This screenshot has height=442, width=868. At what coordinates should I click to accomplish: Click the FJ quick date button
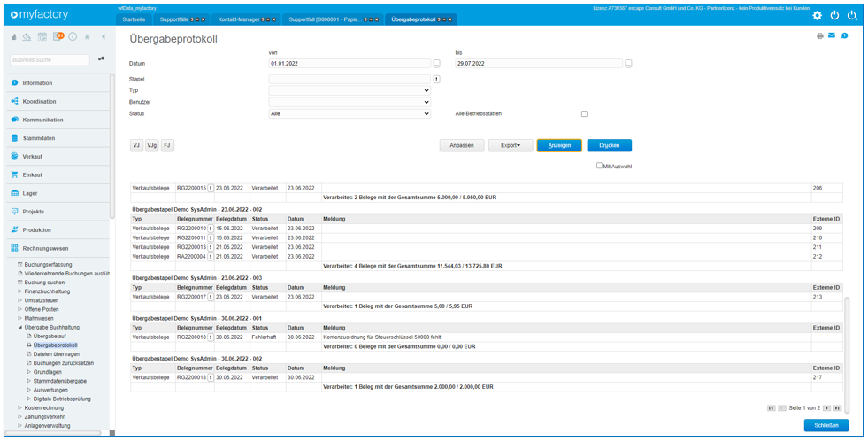(x=167, y=145)
